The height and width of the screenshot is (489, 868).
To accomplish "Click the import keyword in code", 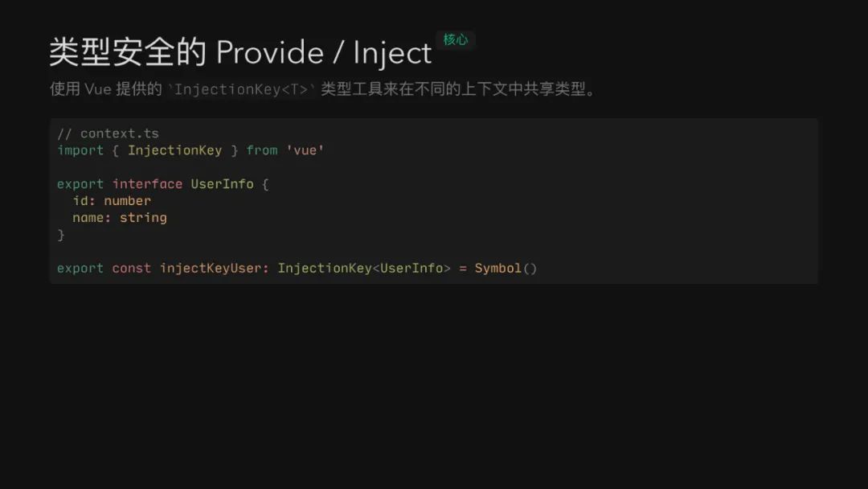I will [x=80, y=150].
